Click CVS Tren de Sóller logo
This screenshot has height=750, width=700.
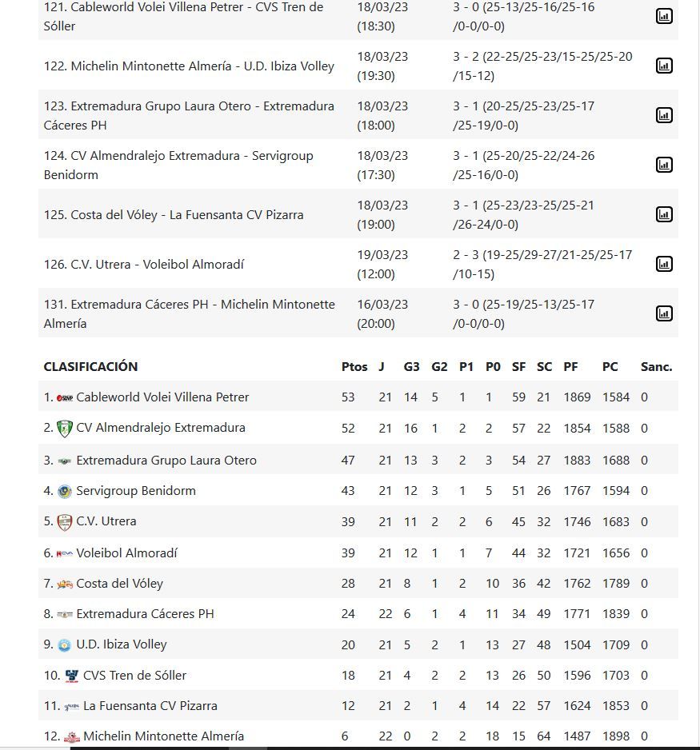point(72,676)
